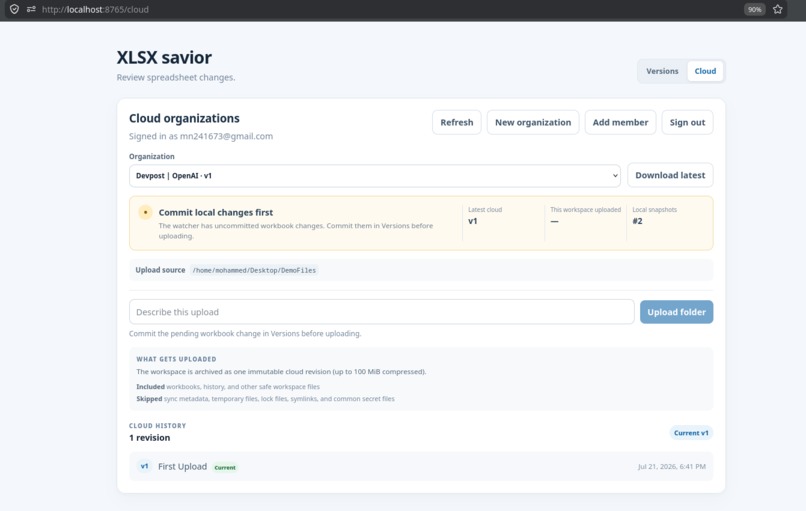Click the green Current tag on First Upload
The width and height of the screenshot is (806, 511).
click(225, 467)
